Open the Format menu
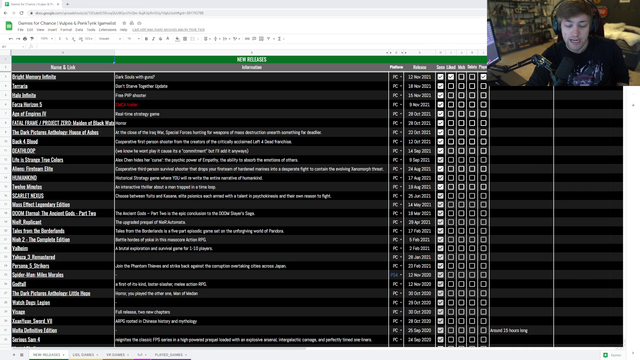 pos(66,30)
